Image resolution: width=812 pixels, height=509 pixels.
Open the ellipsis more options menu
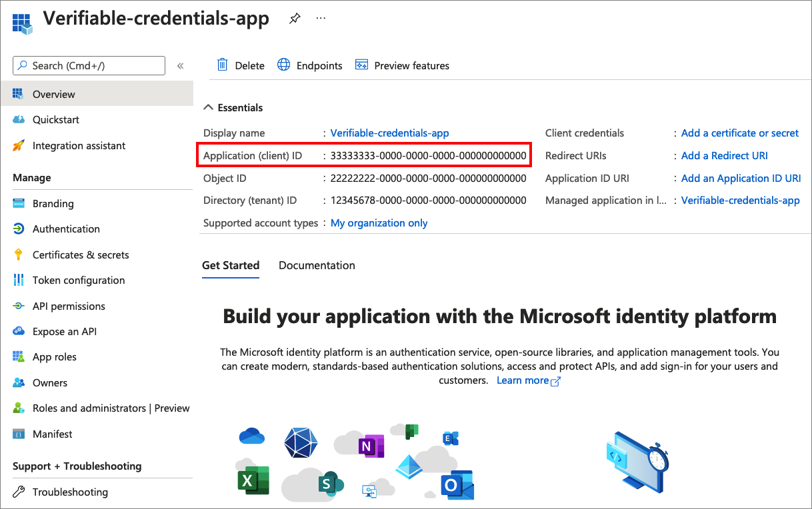tap(321, 19)
